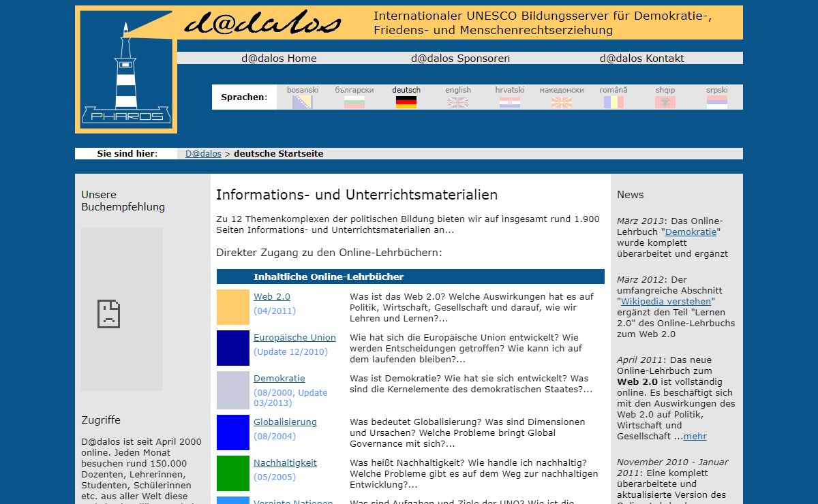Open Demokratie link in March 2013 news
This screenshot has height=504, width=818.
[691, 232]
